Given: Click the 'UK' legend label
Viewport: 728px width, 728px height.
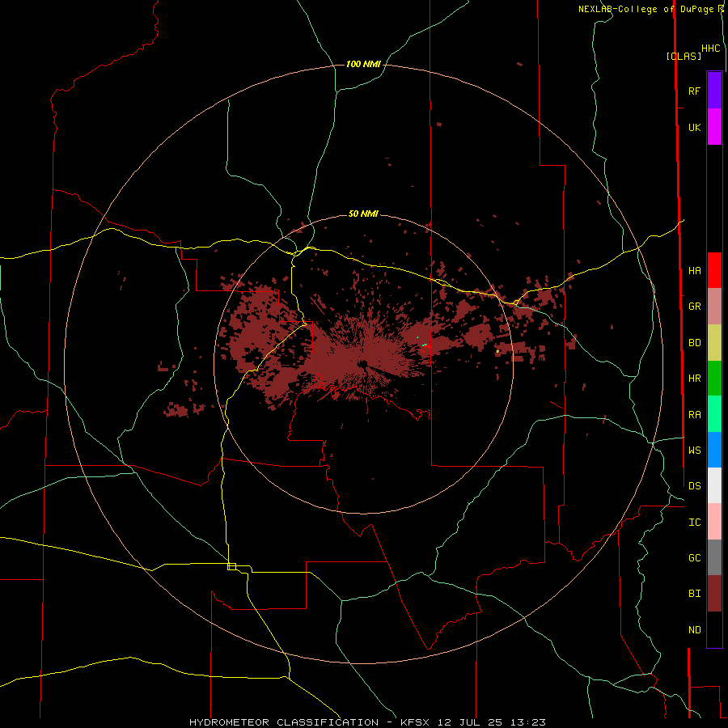Looking at the screenshot, I should [694, 127].
